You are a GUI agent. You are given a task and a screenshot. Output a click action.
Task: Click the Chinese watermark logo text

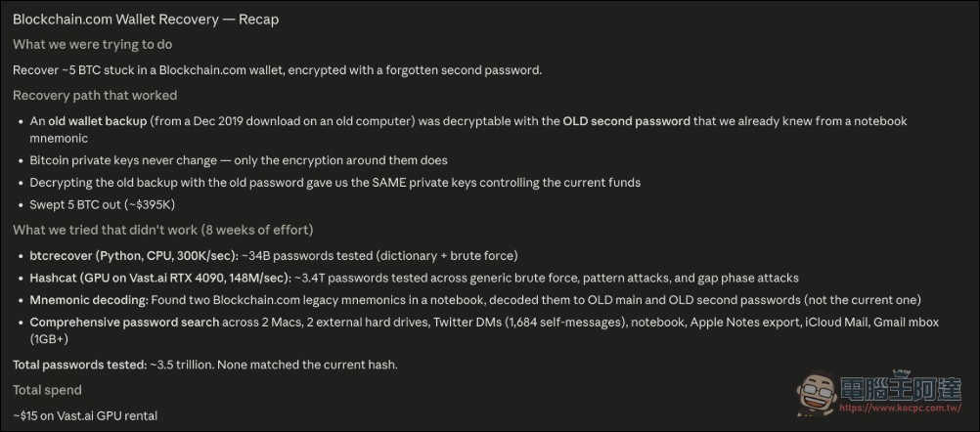[900, 388]
